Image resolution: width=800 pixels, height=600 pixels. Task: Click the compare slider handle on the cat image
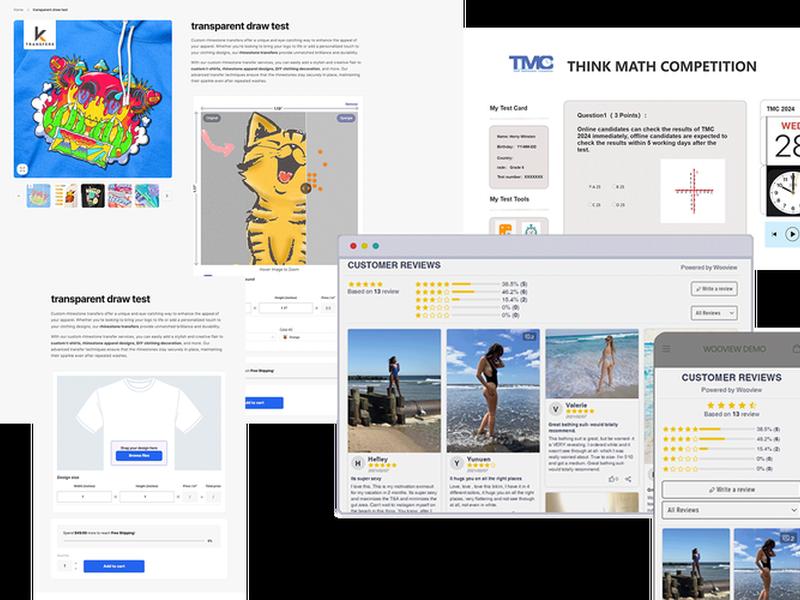(x=306, y=188)
